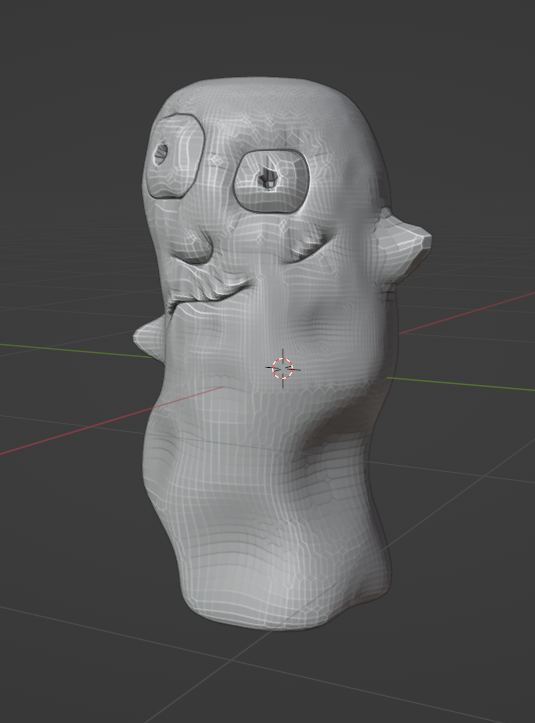Select the outlined eye socket near head edge
The height and width of the screenshot is (723, 535).
174,155
